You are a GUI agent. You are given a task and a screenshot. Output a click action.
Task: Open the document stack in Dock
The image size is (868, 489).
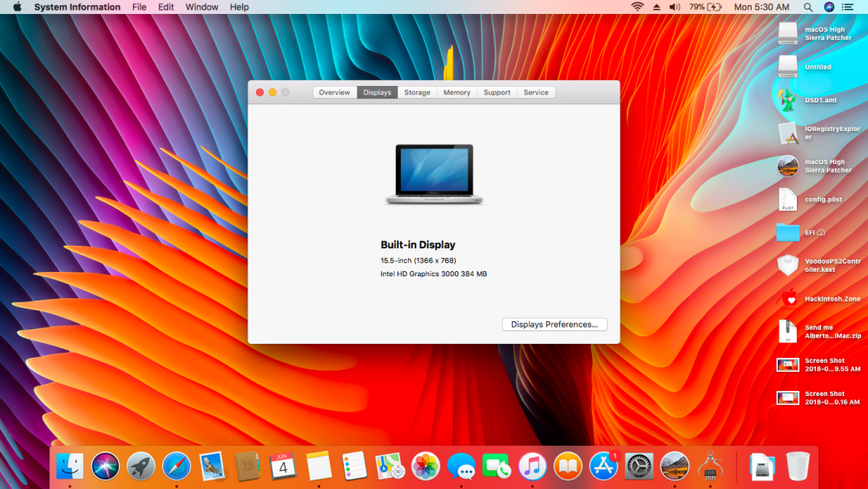(762, 466)
